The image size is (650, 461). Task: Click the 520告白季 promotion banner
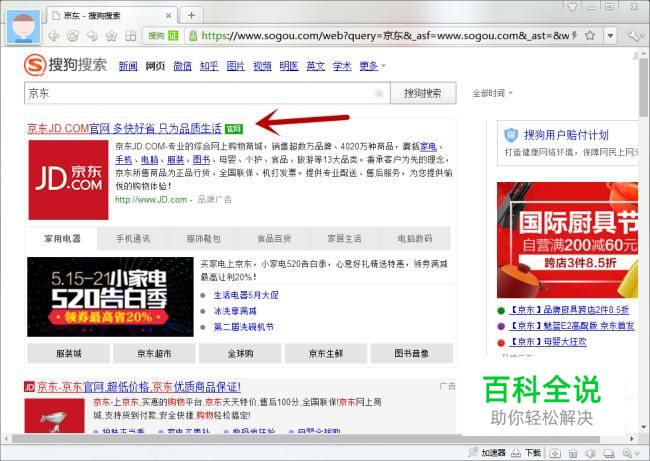110,297
